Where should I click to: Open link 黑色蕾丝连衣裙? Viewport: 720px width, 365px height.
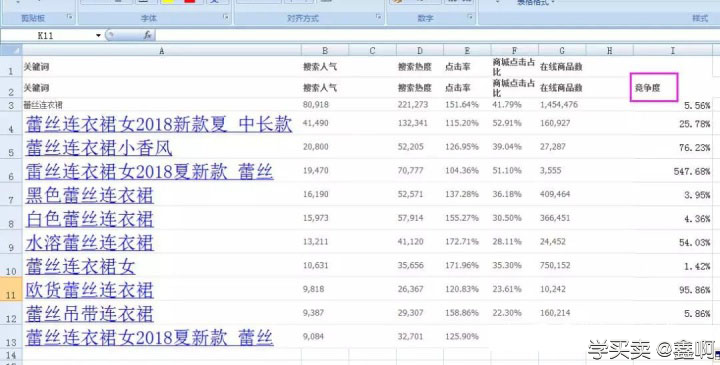89,195
